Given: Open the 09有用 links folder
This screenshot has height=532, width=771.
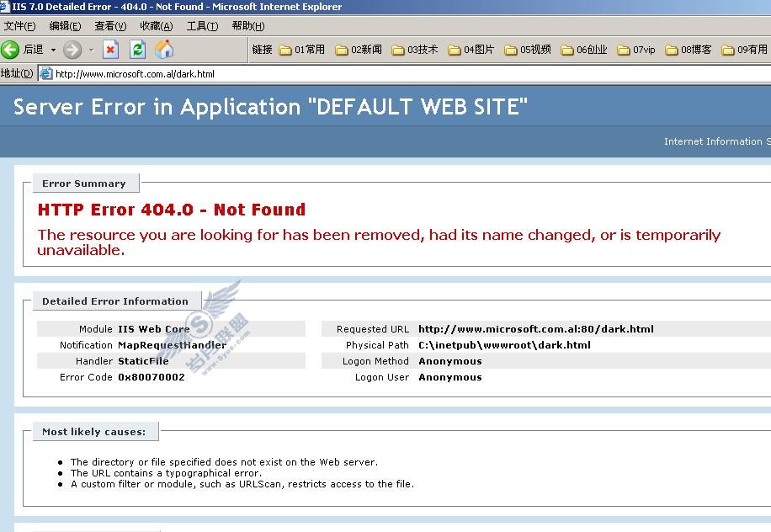Looking at the screenshot, I should (x=744, y=50).
